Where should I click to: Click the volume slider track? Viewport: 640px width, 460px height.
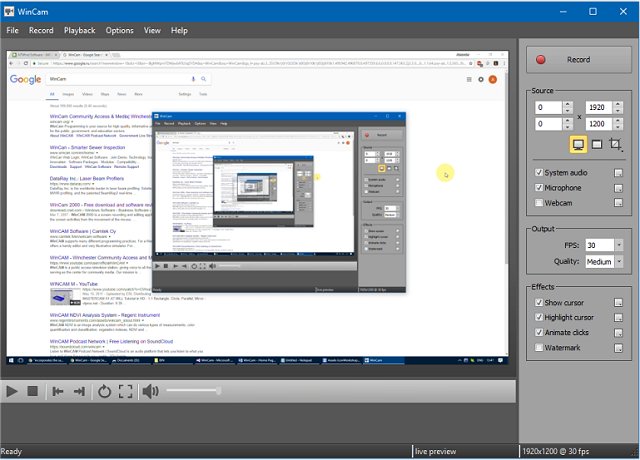(x=200, y=391)
